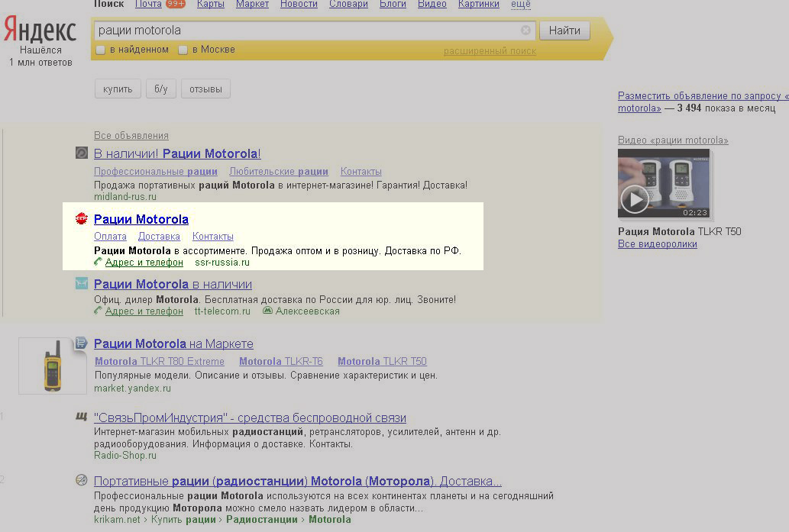Open 'В наличии! Рации Motorola!' ad
Image resolution: width=789 pixels, height=532 pixels.
177,153
